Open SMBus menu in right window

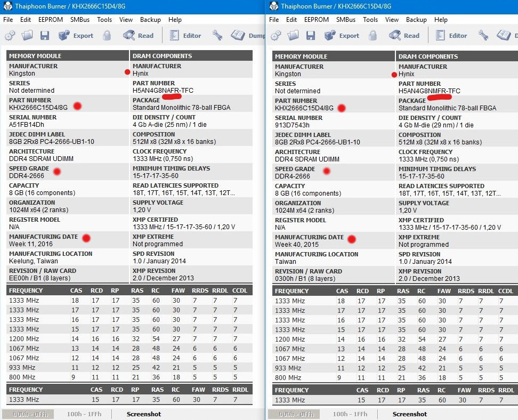[346, 20]
